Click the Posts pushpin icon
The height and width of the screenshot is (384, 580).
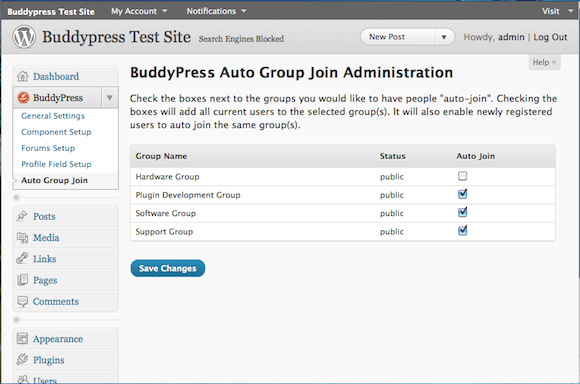click(x=22, y=216)
